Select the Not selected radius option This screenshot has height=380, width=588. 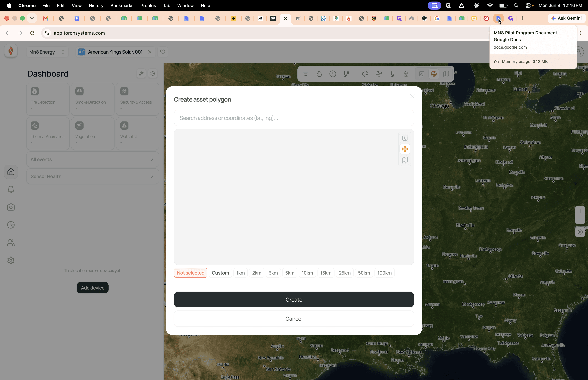(191, 273)
